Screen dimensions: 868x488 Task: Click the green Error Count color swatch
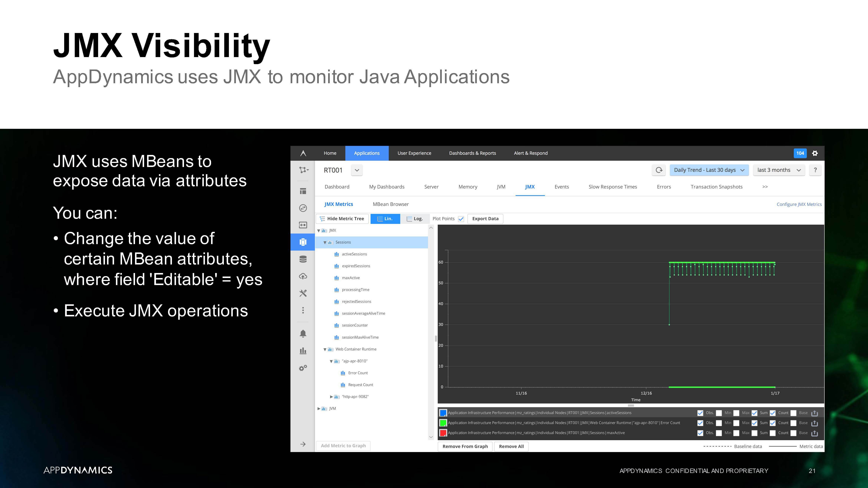point(443,423)
